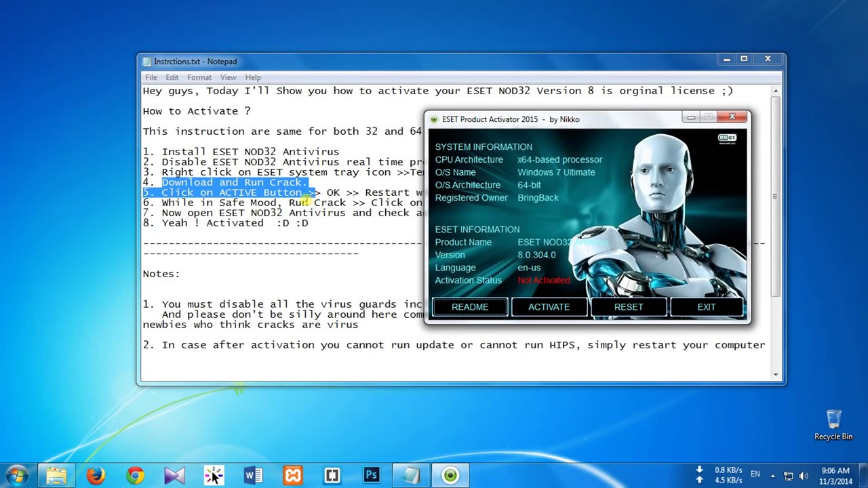Viewport: 868px width, 488px height.
Task: Open the README button in ESET Activator
Action: (470, 307)
